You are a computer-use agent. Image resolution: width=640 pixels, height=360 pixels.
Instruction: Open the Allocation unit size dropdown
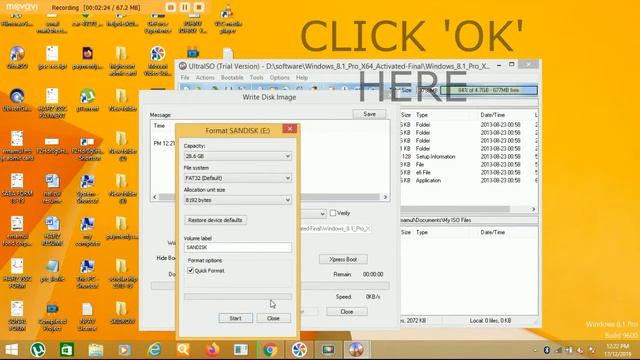tap(238, 200)
